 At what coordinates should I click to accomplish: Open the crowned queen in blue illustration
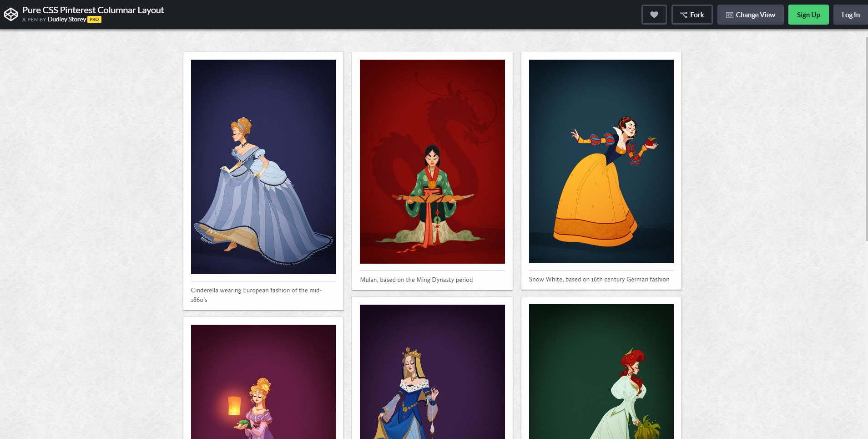[x=432, y=372]
